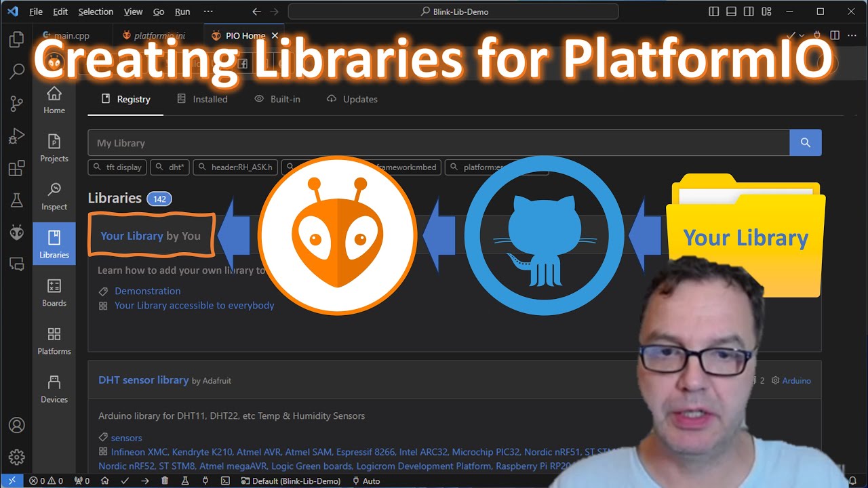Go back using title bar arrow
The height and width of the screenshot is (488, 868).
click(x=256, y=12)
